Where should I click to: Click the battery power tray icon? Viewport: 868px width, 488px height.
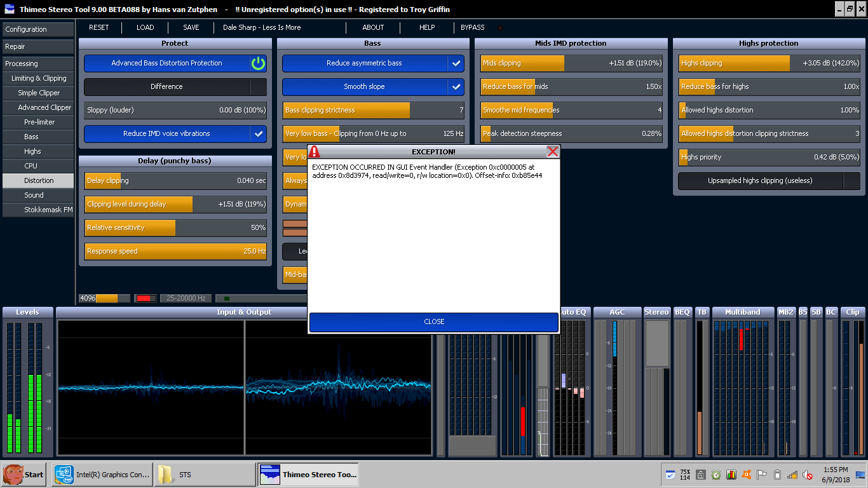[776, 475]
